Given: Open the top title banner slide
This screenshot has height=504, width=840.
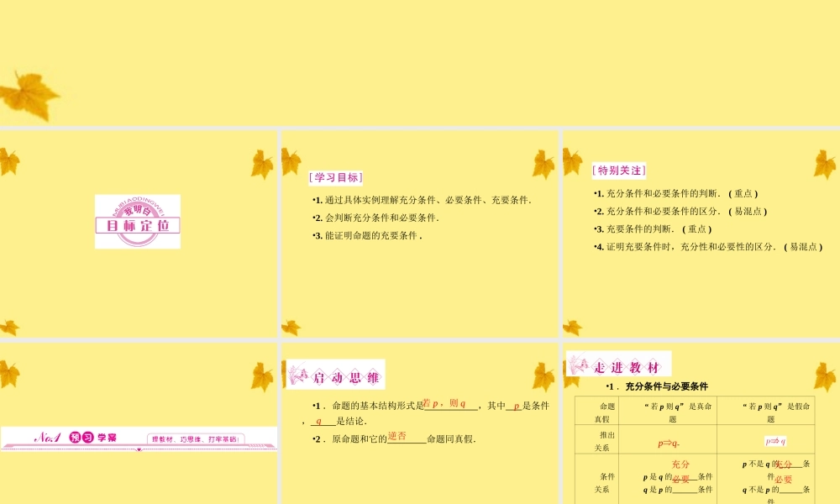Looking at the screenshot, I should tap(420, 63).
